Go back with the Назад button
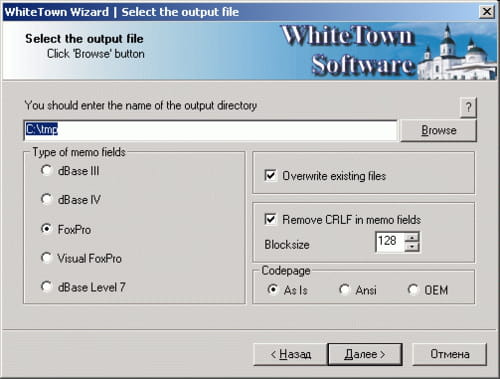The width and height of the screenshot is (500, 379). [290, 354]
